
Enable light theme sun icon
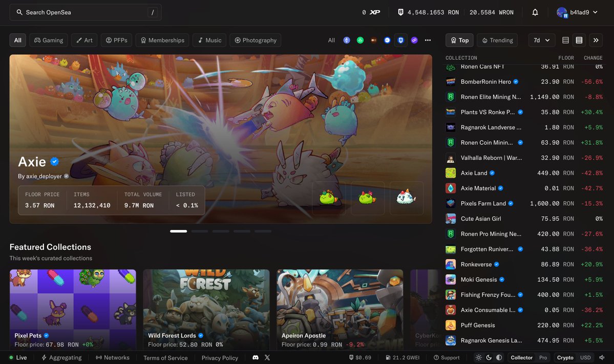coord(479,357)
